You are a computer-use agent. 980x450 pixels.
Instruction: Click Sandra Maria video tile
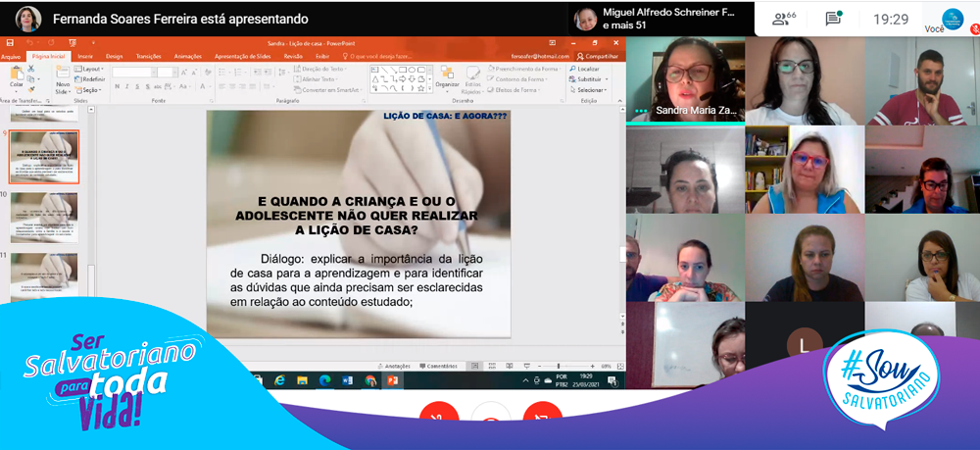pos(686,79)
